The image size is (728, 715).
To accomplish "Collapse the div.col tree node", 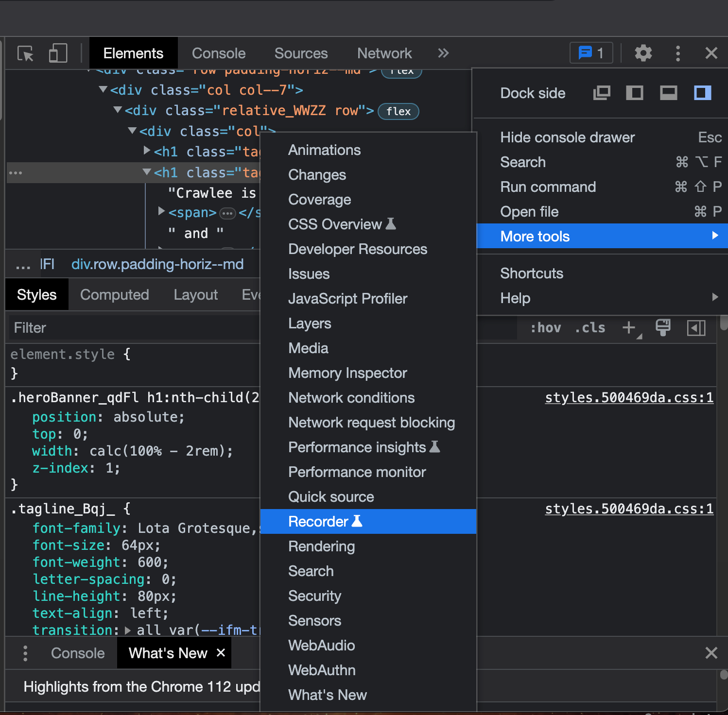I will click(x=131, y=131).
